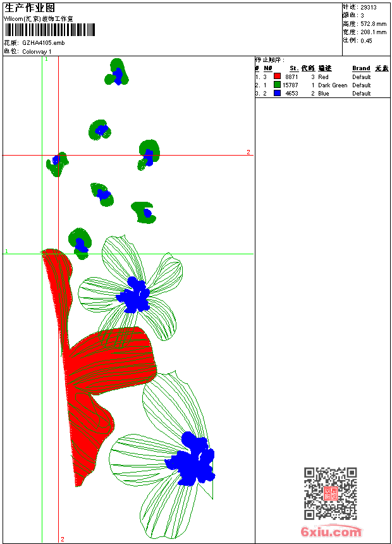The image size is (392, 544).
Task: Open the 6xiu.com watermark link
Action: point(331,531)
